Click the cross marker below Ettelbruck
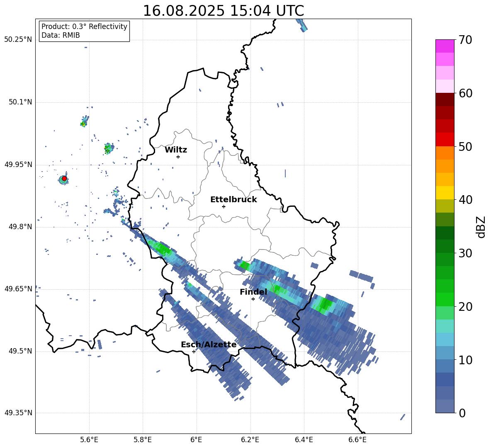Viewport: 491px width, 448px height. pos(224,206)
